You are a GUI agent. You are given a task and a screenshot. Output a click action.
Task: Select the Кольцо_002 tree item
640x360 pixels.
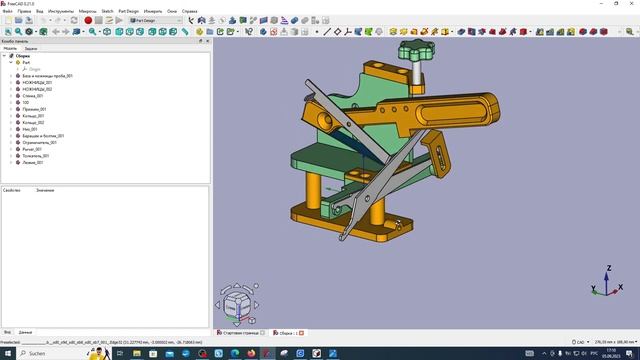[x=33, y=122]
